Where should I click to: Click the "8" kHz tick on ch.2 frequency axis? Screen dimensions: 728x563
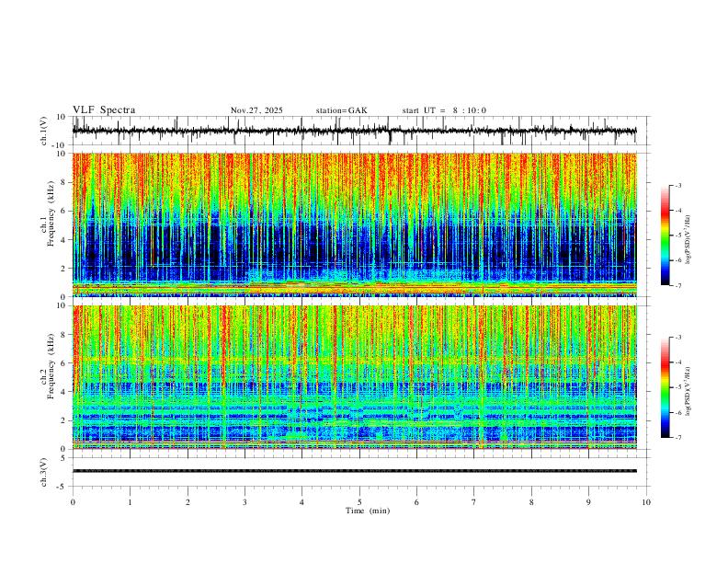tap(65, 335)
